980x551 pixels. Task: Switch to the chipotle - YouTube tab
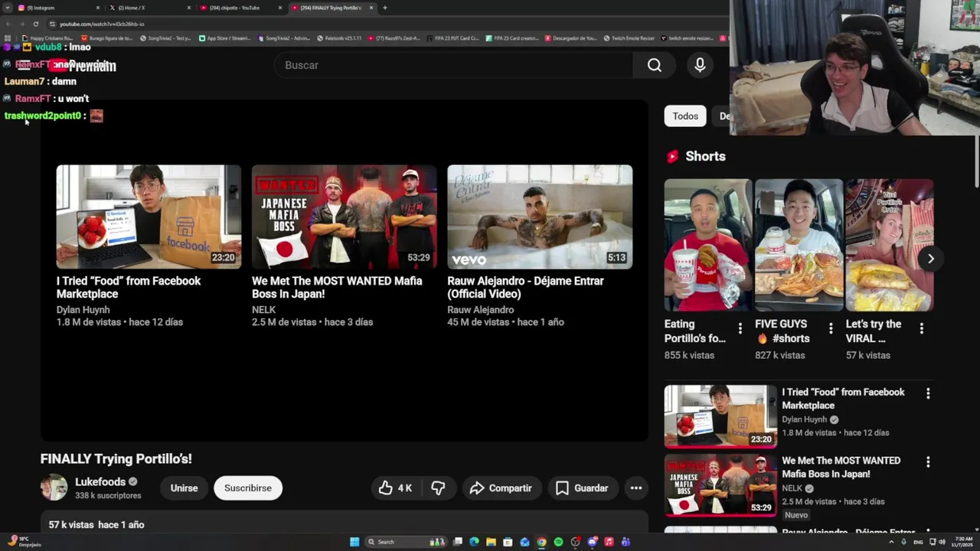tap(240, 8)
